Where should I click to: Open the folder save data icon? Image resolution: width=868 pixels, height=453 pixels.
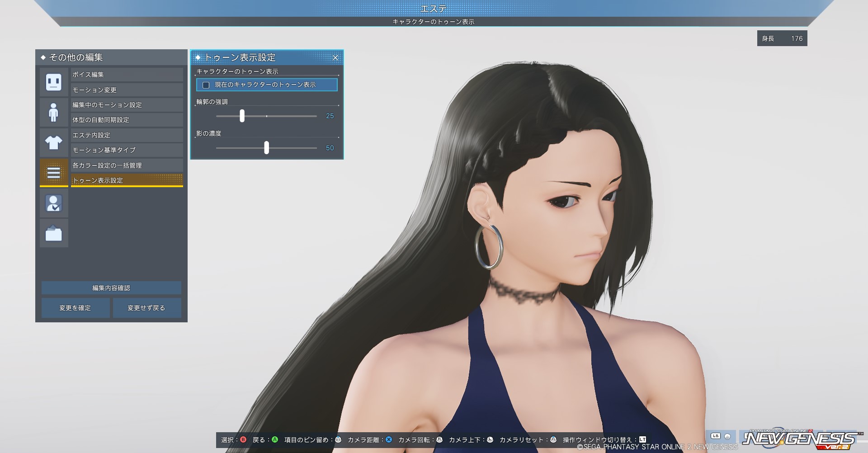tap(54, 233)
